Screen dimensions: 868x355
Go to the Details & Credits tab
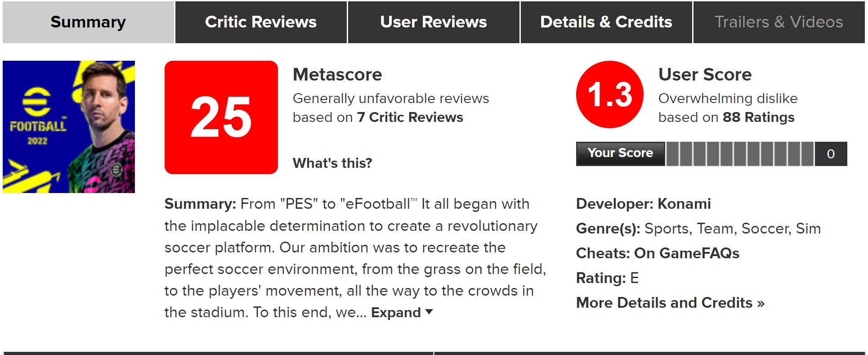pos(606,22)
